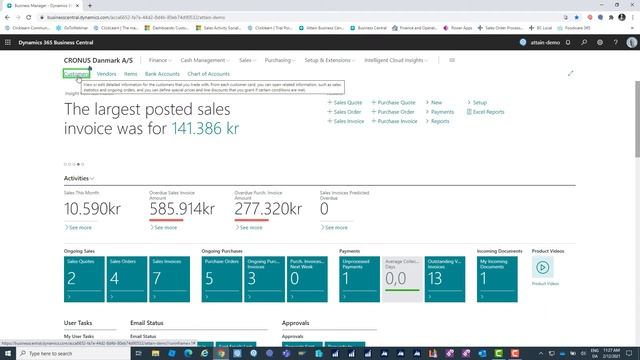See more under Sales This Month
640x360 pixels.
click(x=78, y=227)
